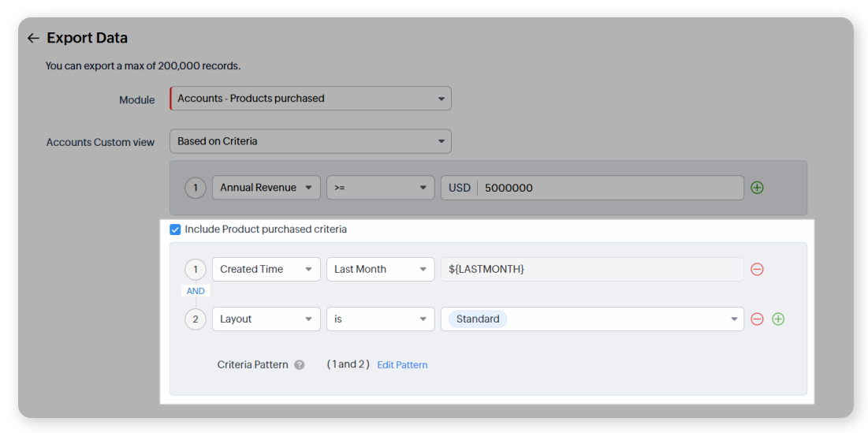Change the Last Month condition dropdown
Viewport: 868px width, 433px height.
point(380,269)
